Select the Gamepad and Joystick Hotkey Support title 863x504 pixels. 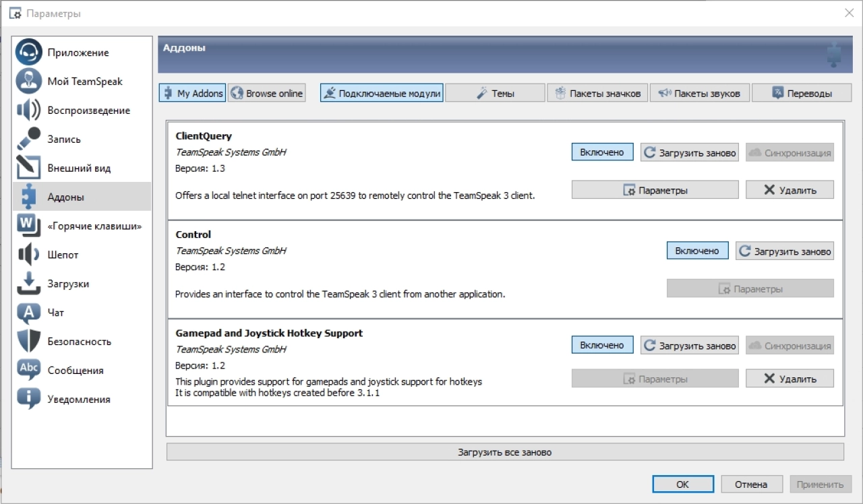click(269, 333)
